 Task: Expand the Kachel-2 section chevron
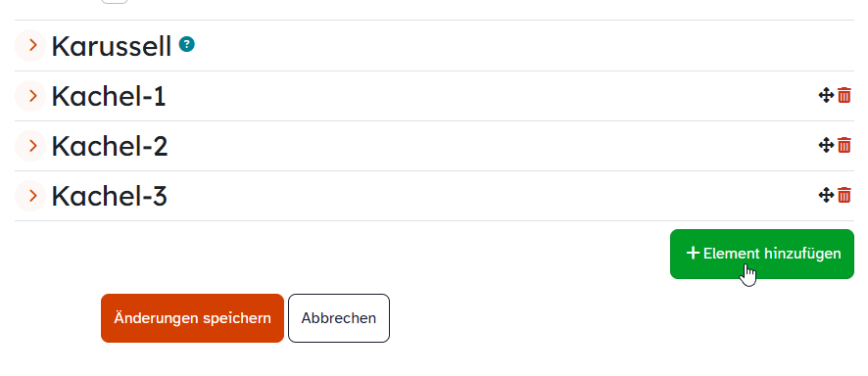click(x=30, y=146)
